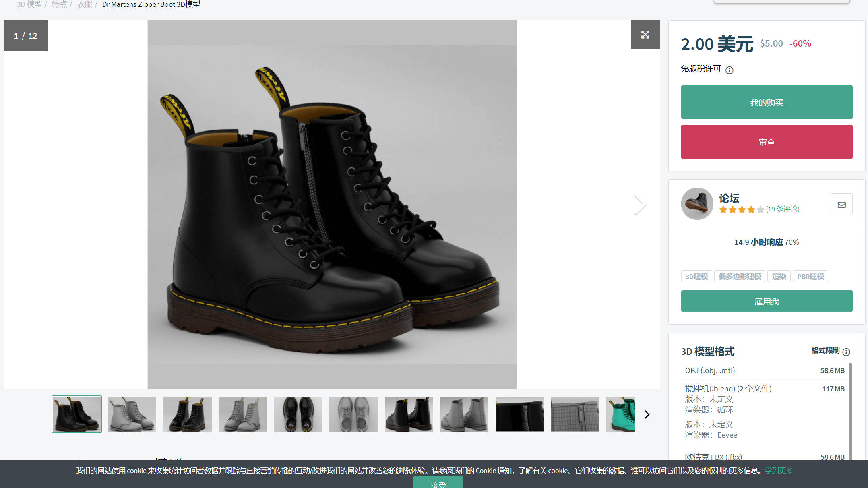
Task: Select first black boots thumbnail
Action: (76, 414)
